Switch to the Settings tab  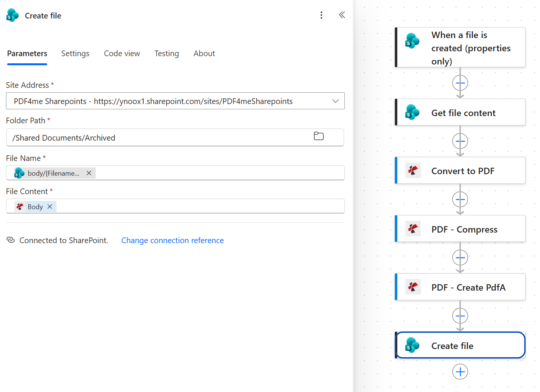point(75,54)
